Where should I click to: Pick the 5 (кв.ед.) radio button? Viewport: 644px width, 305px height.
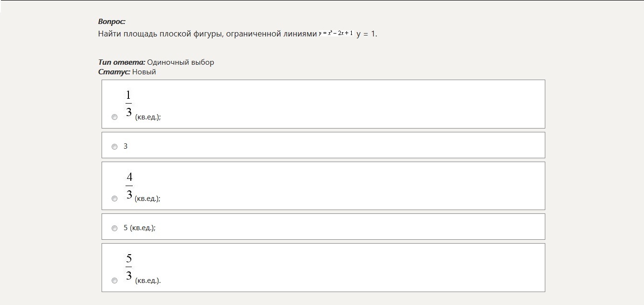(115, 228)
